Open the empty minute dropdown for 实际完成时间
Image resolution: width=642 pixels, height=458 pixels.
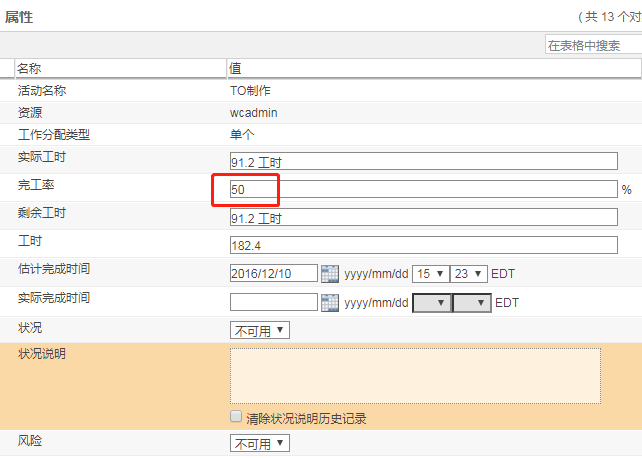(x=472, y=303)
